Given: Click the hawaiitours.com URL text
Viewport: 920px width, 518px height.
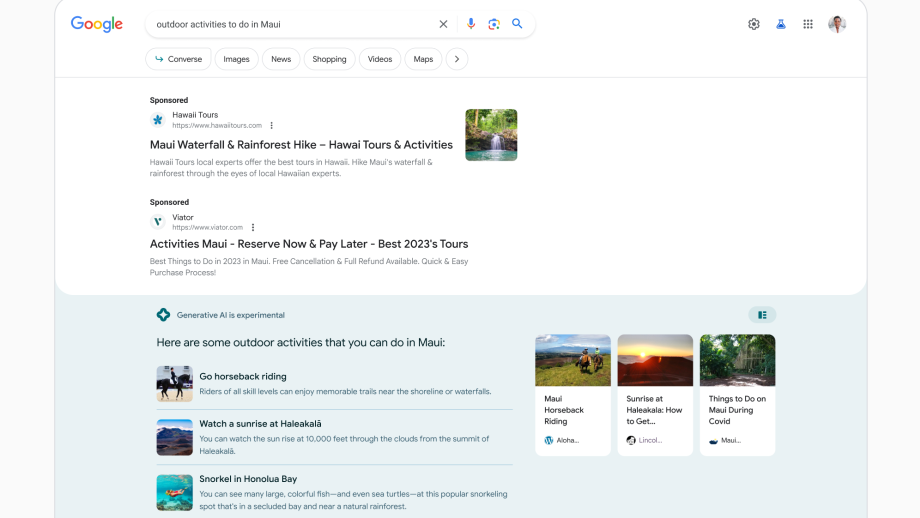Looking at the screenshot, I should click(x=217, y=126).
